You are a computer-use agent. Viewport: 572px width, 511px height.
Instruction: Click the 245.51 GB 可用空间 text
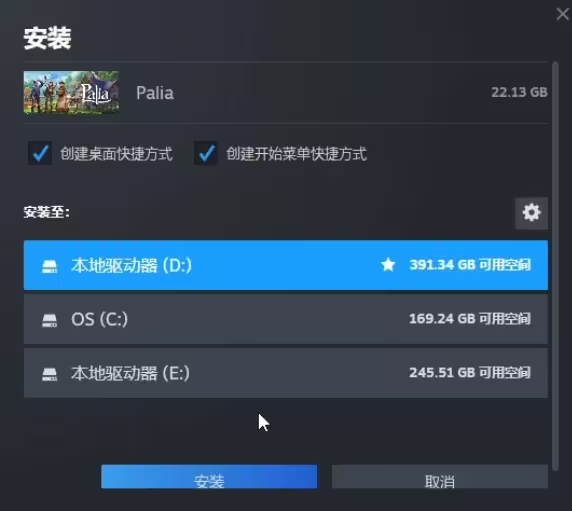470,373
